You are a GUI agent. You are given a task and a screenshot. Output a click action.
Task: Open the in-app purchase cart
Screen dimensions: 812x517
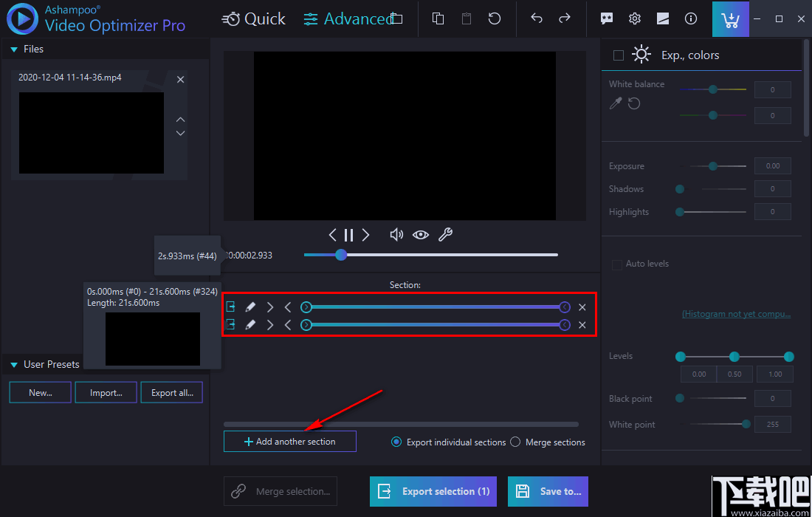pos(730,18)
